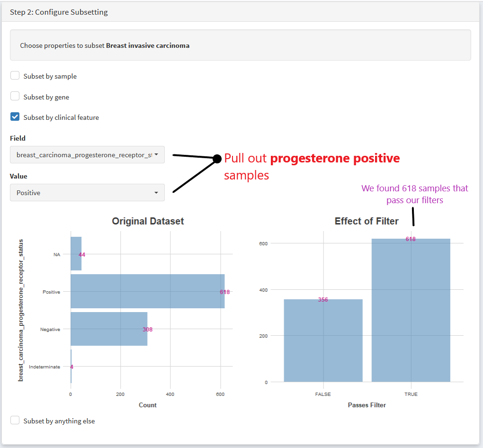Image resolution: width=483 pixels, height=448 pixels.
Task: Click the NA bar in Original Dataset chart
Action: point(76,253)
